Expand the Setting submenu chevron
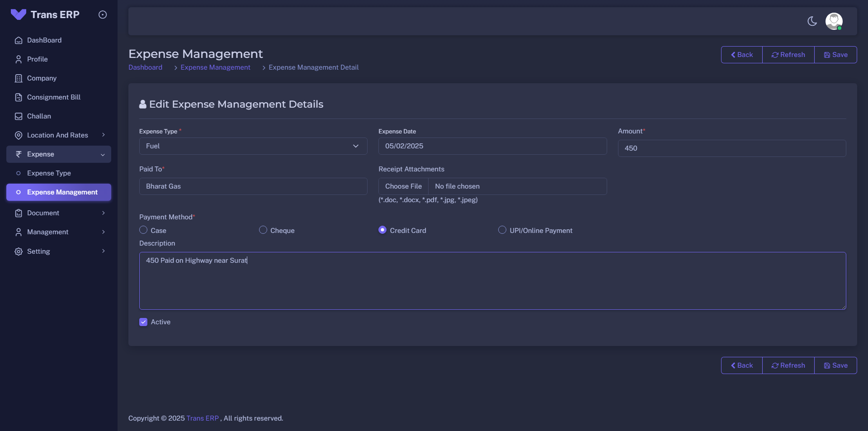The height and width of the screenshot is (431, 868). point(104,251)
